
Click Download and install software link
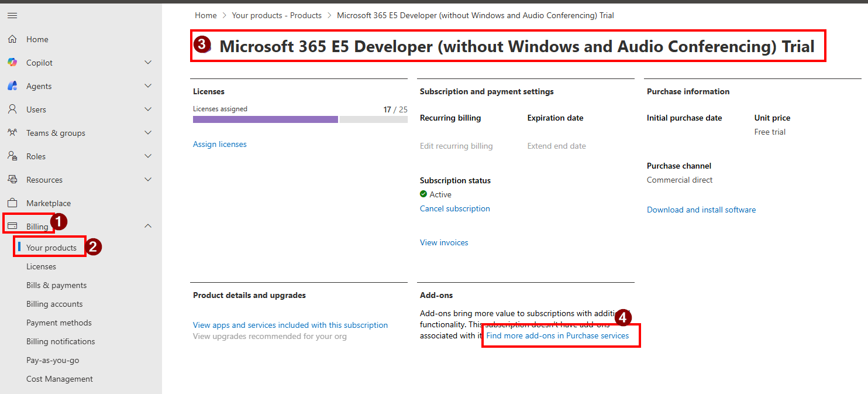(701, 210)
